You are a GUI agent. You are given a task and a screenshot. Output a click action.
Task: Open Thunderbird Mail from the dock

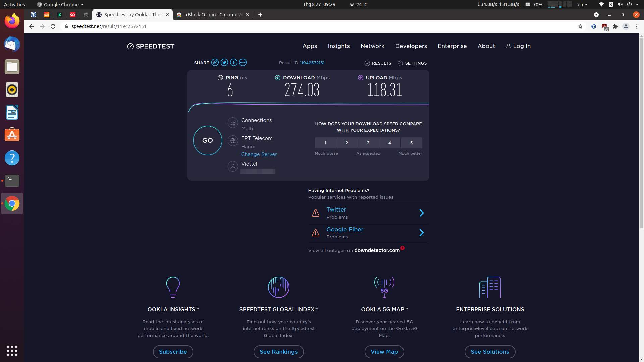coord(12,44)
